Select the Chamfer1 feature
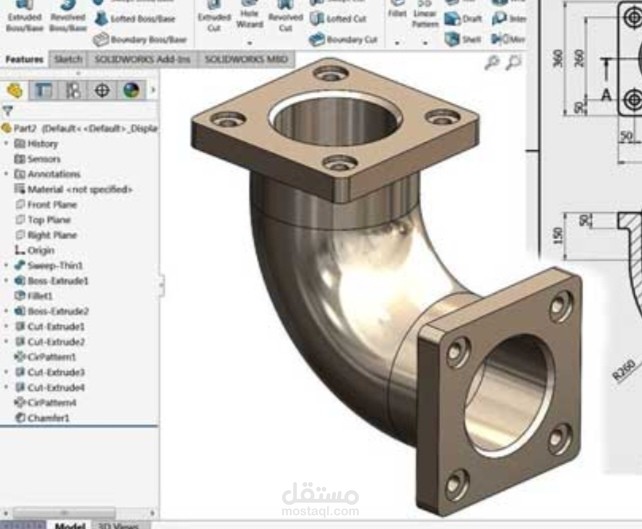The width and height of the screenshot is (642, 529). (x=42, y=418)
